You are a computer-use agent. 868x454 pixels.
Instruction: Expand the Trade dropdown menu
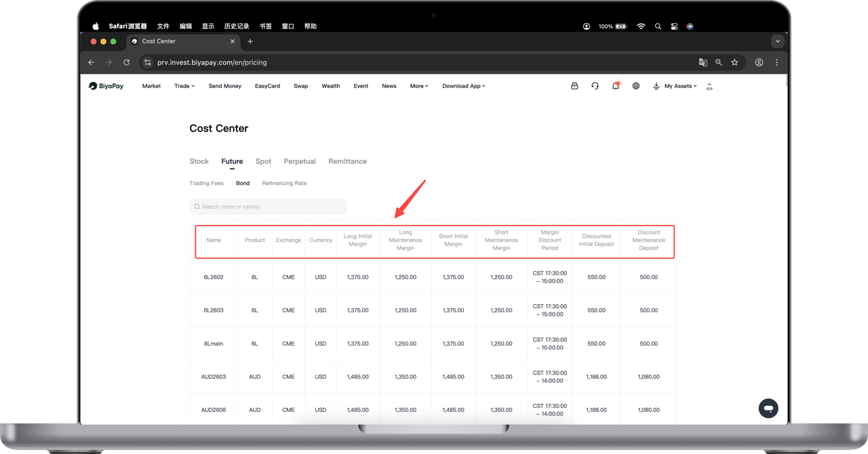coord(184,86)
